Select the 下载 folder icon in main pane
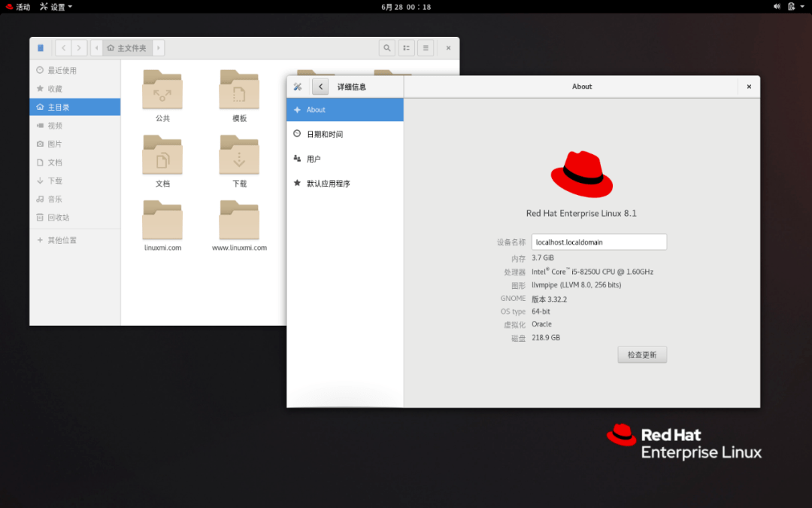The image size is (812, 508). pyautogui.click(x=239, y=155)
